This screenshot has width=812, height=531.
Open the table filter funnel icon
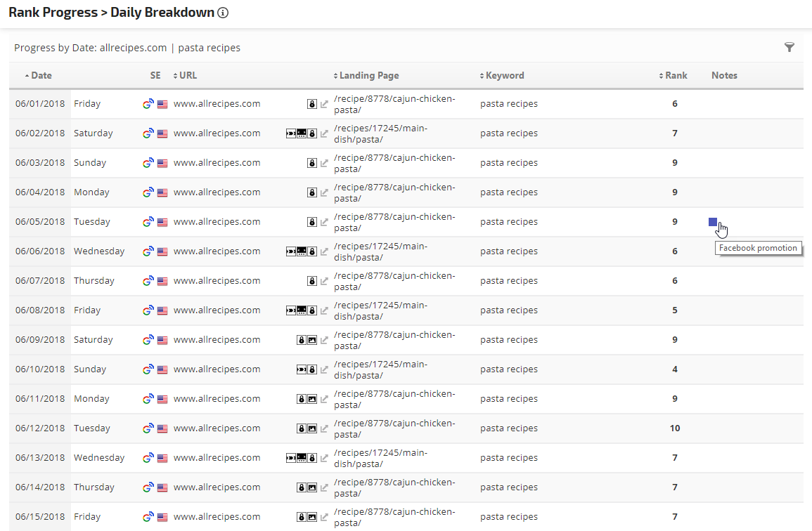coord(790,48)
